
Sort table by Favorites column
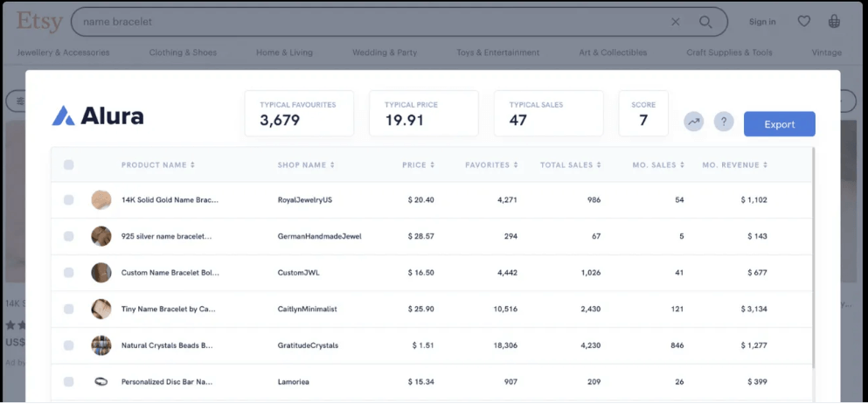click(490, 165)
